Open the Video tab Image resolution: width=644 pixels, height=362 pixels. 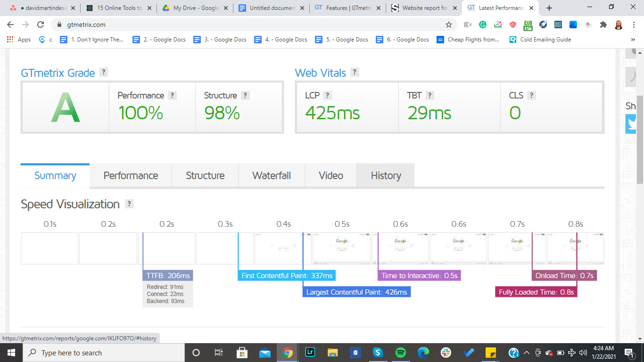331,176
